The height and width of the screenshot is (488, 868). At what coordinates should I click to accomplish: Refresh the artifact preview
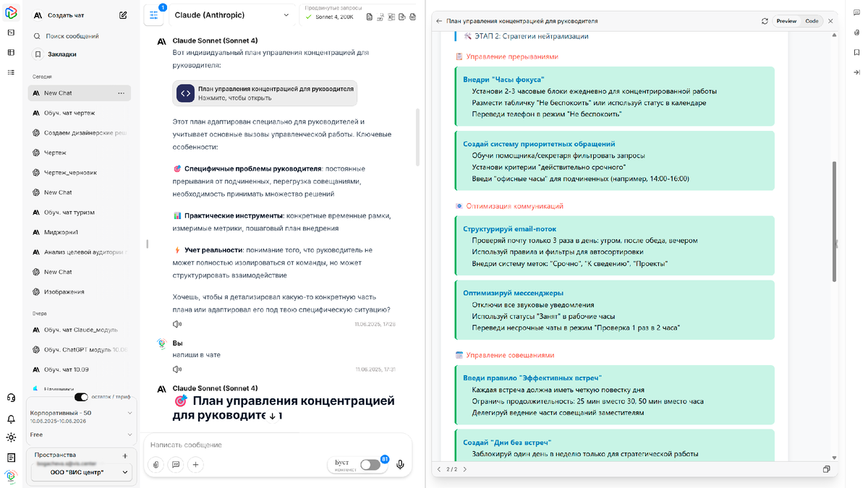(x=765, y=21)
